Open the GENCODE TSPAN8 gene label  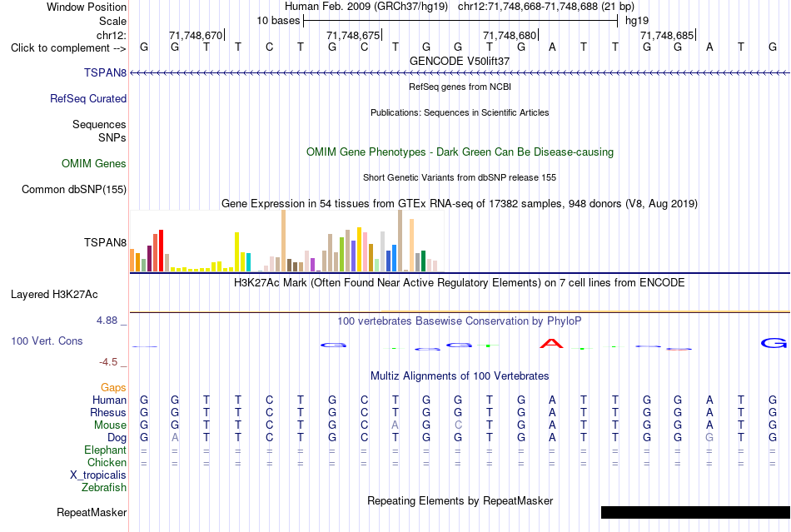pyautogui.click(x=106, y=72)
